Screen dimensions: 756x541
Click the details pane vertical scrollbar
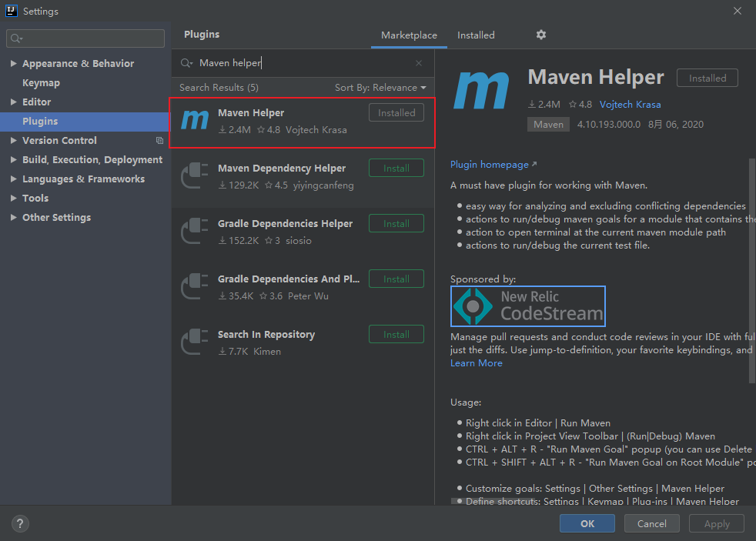[x=751, y=270]
